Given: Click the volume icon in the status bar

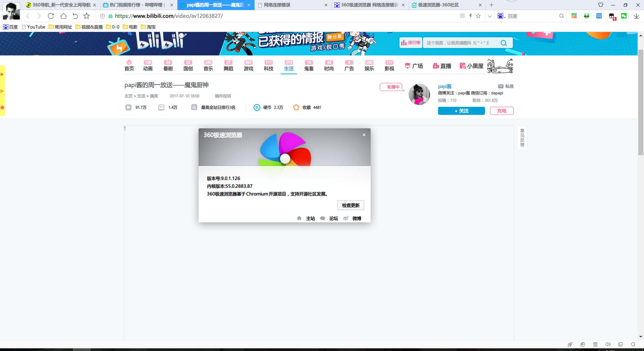Looking at the screenshot, I should (608, 345).
